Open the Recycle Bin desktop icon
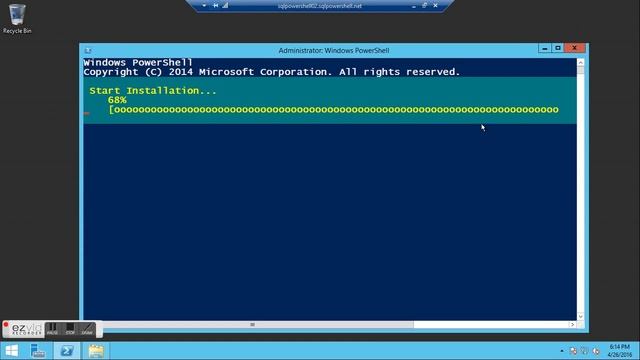The width and height of the screenshot is (640, 360). pyautogui.click(x=17, y=19)
